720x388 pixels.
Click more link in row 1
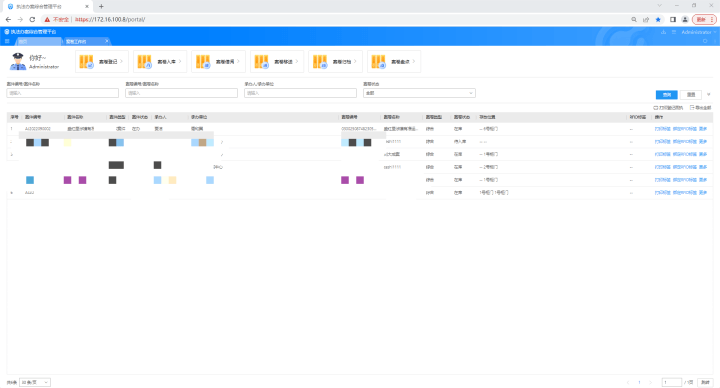[x=703, y=129]
